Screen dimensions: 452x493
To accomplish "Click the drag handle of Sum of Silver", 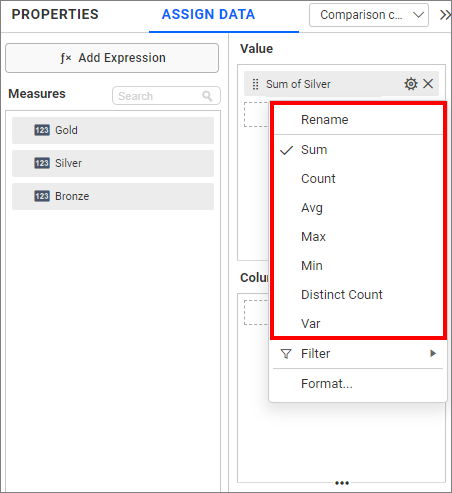I will coord(255,84).
